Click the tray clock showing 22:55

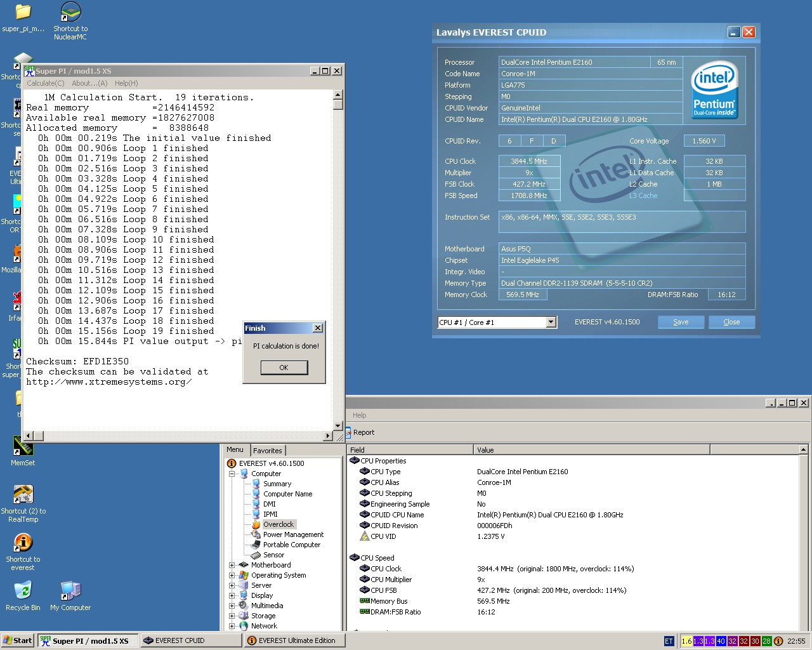796,641
